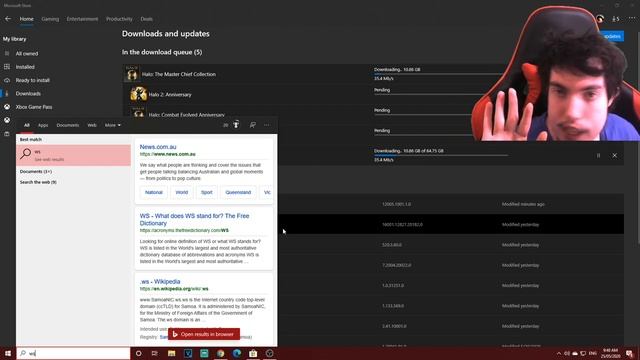Click the Installed list icon
The image size is (640, 360).
[x=7, y=67]
